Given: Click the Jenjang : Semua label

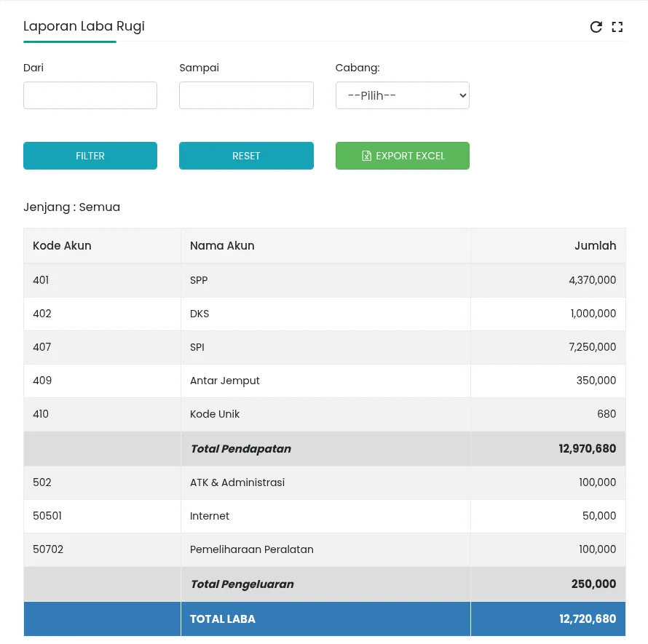Looking at the screenshot, I should click(71, 207).
